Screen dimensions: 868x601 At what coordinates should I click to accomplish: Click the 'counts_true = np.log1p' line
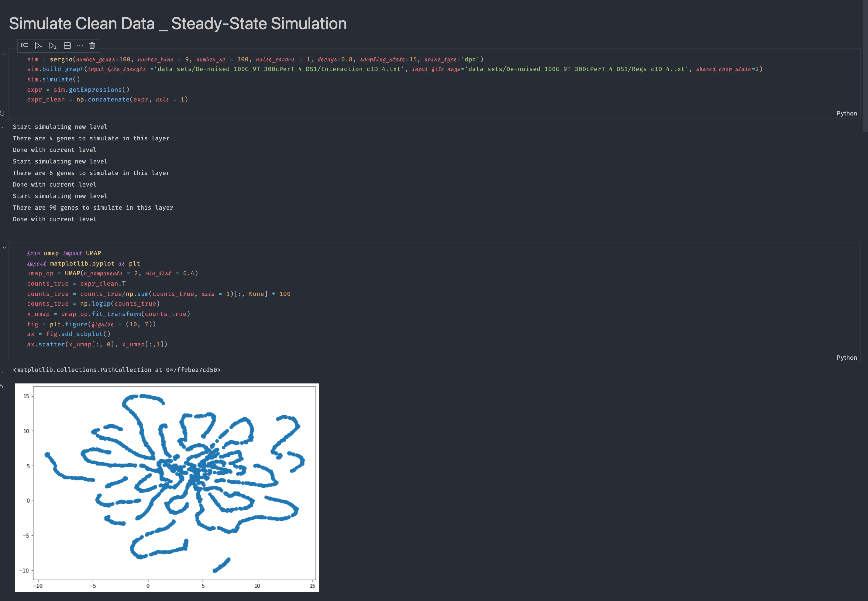coord(93,304)
